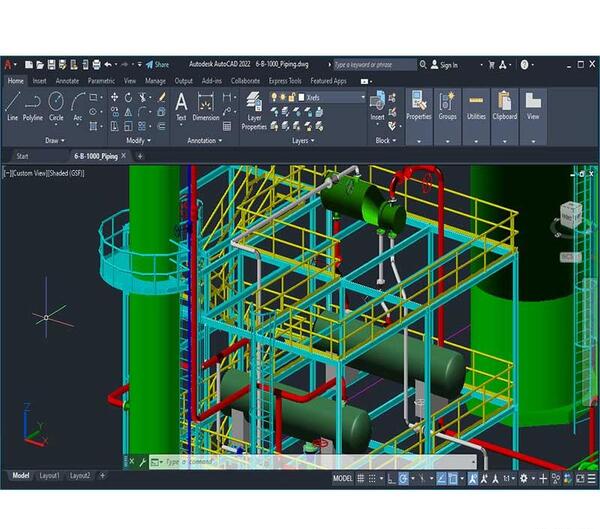Click the Scale tool icon
This screenshot has width=600, height=529.
[x=128, y=126]
